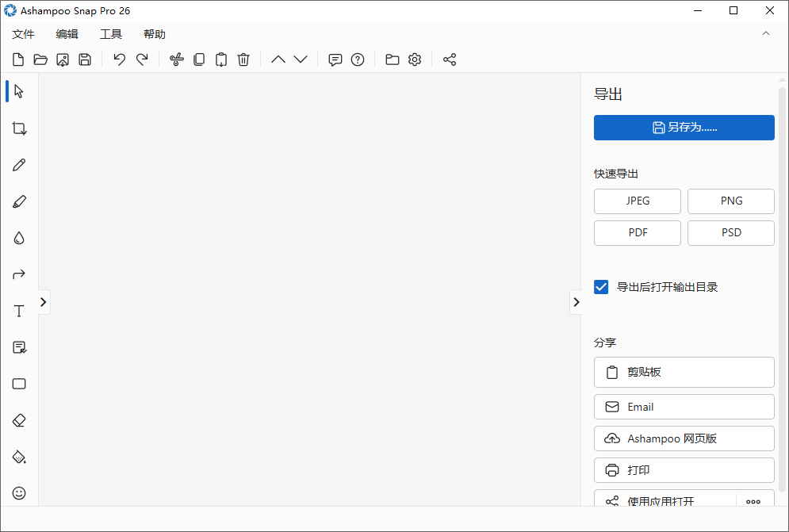
Task: Select the Crop tool in left sidebar
Action: tap(19, 128)
